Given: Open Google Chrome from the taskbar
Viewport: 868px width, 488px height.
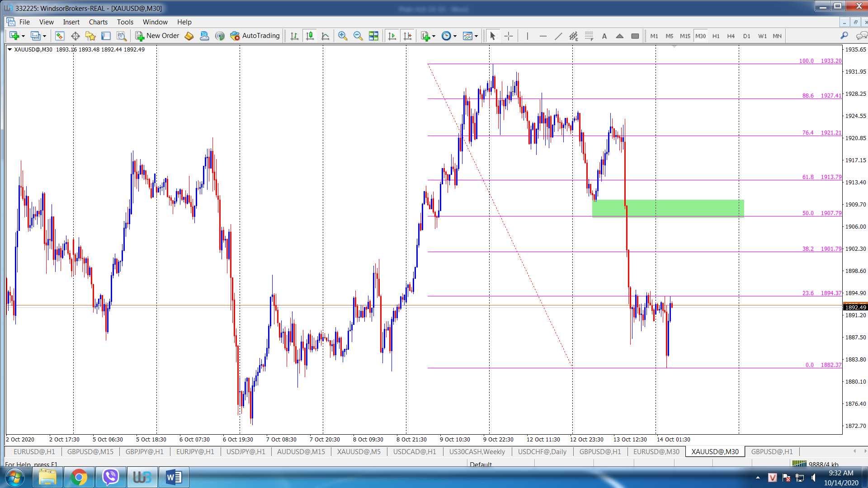Looking at the screenshot, I should click(79, 477).
